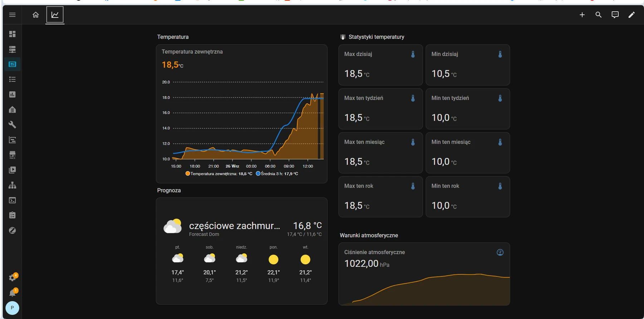Open the HACS store icon in sidebar
Image resolution: width=644 pixels, height=319 pixels.
point(12,155)
